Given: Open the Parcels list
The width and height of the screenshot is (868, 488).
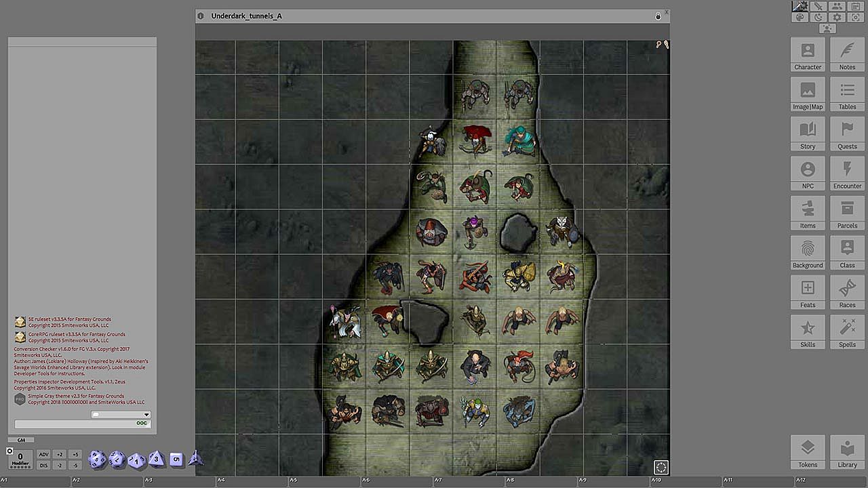Looking at the screenshot, I should coord(847,213).
